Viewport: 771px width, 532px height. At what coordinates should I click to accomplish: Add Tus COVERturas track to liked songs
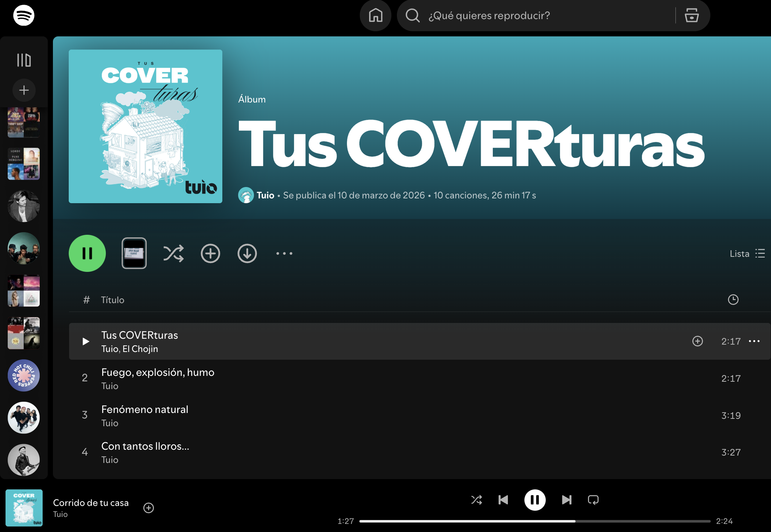point(698,341)
